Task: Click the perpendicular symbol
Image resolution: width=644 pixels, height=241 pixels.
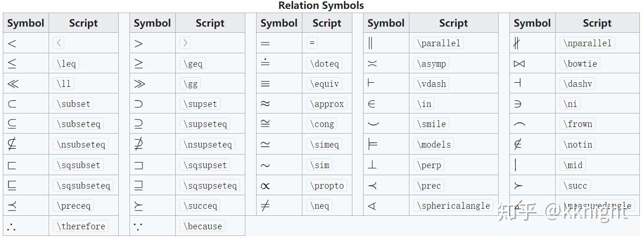Action: pyautogui.click(x=372, y=165)
